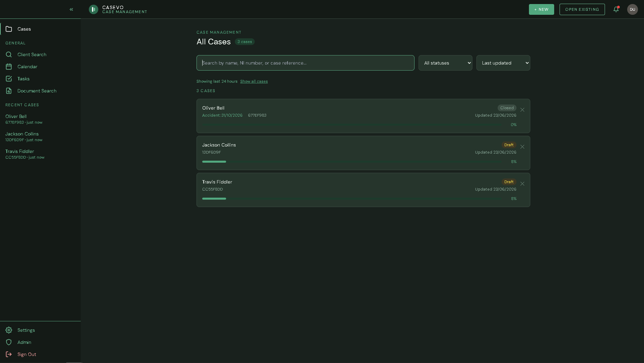
Task: Click the Tasks checkmark icon
Action: point(9,79)
